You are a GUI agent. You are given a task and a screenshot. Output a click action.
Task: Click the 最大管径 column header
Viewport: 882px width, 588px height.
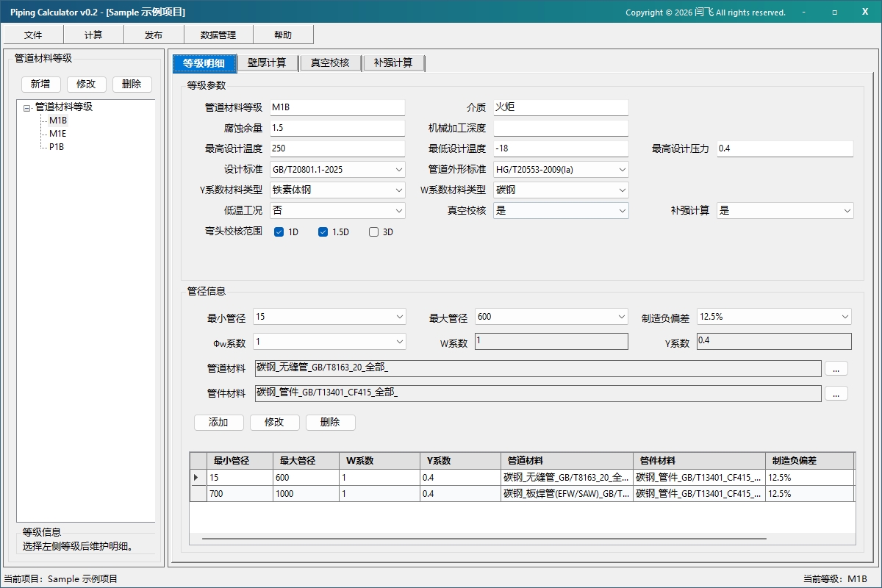(306, 461)
